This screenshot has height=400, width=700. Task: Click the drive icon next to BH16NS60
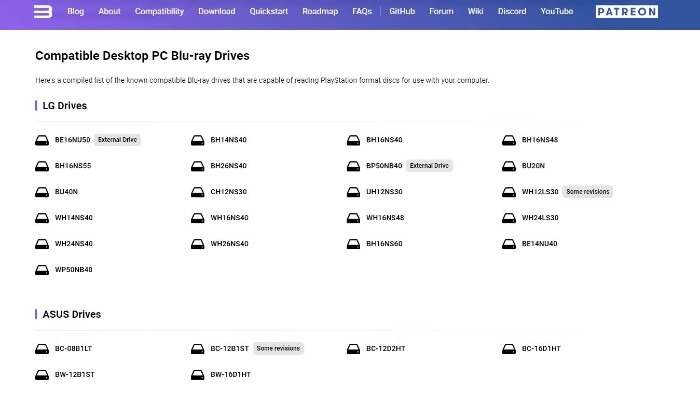(353, 244)
